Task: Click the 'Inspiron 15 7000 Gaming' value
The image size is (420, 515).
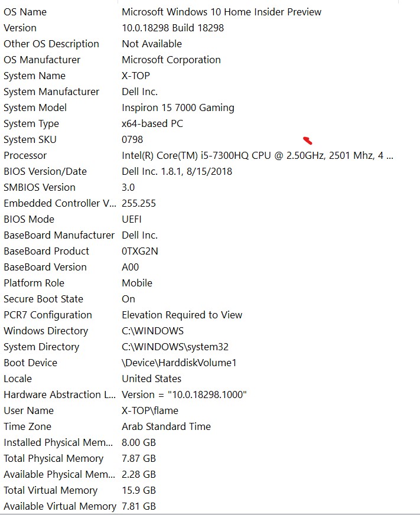Action: pos(178,107)
